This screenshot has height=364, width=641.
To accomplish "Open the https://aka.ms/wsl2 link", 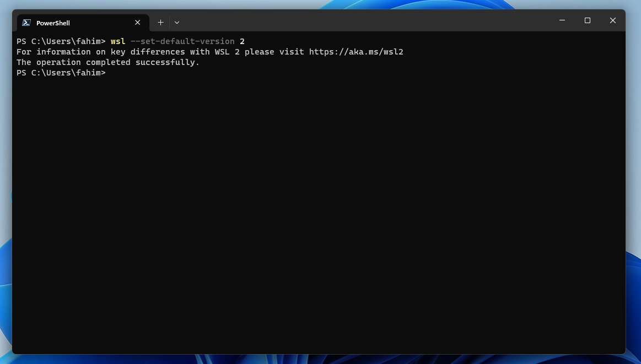I will (356, 52).
